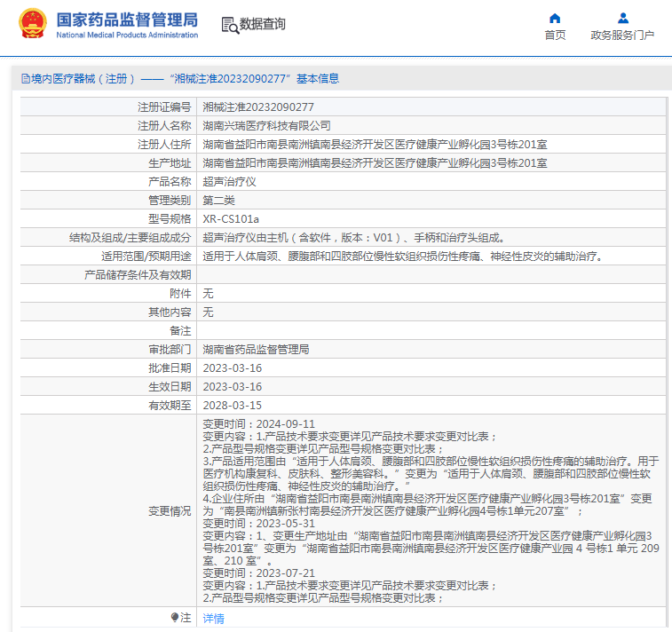Select 湖南兴瑞医疗科技有限公司 cell
The height and width of the screenshot is (632, 672).
pos(266,125)
